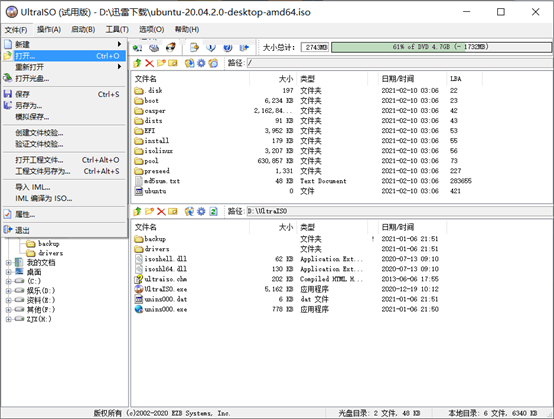
Task: Choose 属性... from the File menu
Action: point(64,214)
